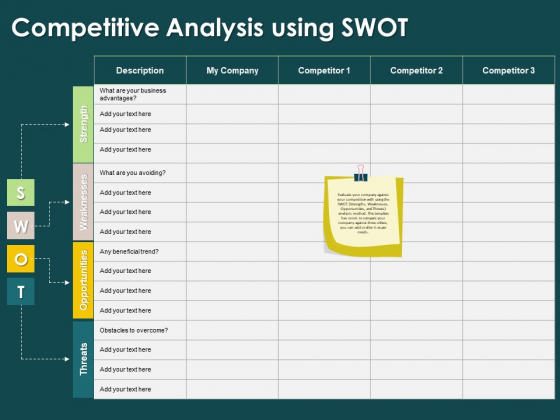Screen dimensions: 560x420
Task: Click the vertical Opportunities label
Action: [83, 280]
